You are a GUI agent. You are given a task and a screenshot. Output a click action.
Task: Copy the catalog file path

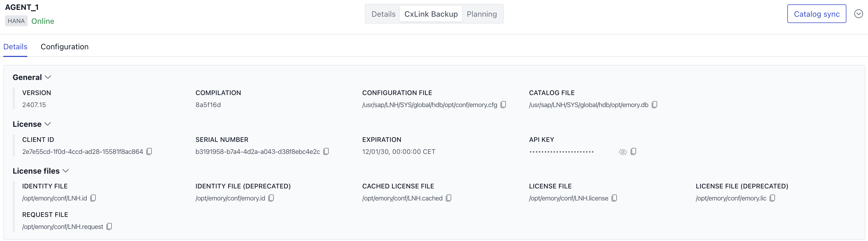pyautogui.click(x=654, y=105)
